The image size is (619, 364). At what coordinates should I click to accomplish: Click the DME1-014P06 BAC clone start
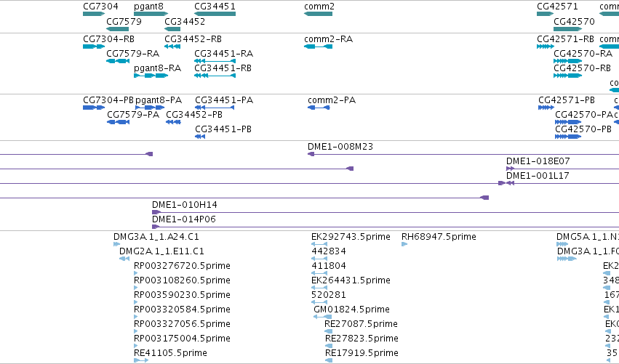(156, 227)
